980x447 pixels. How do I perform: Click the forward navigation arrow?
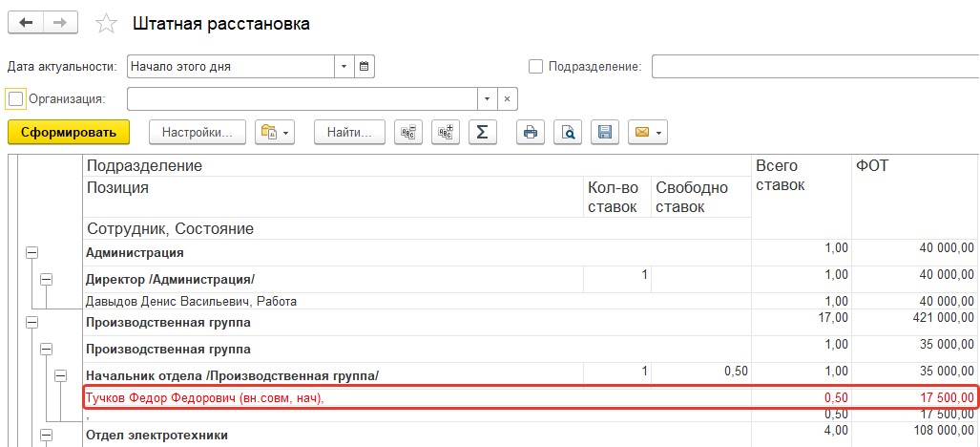[x=60, y=23]
